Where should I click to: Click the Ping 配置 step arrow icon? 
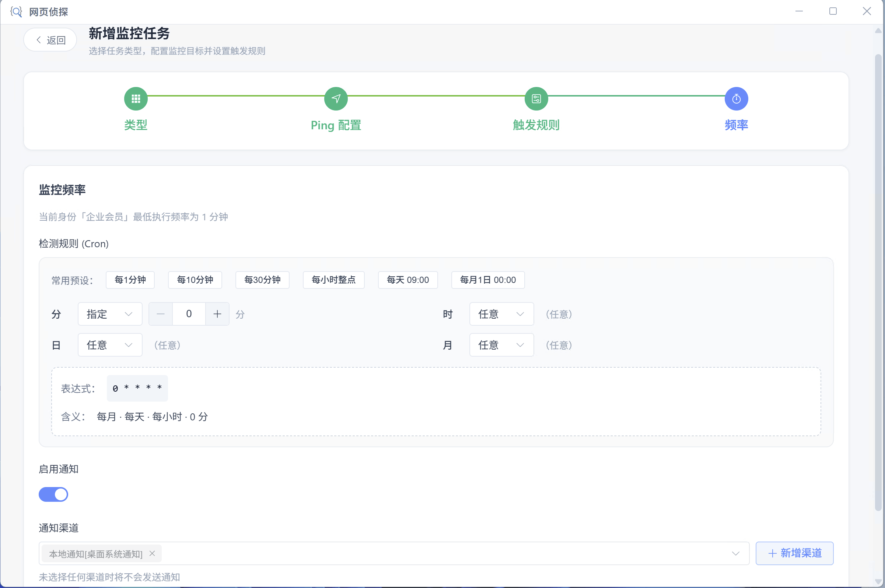click(x=336, y=99)
